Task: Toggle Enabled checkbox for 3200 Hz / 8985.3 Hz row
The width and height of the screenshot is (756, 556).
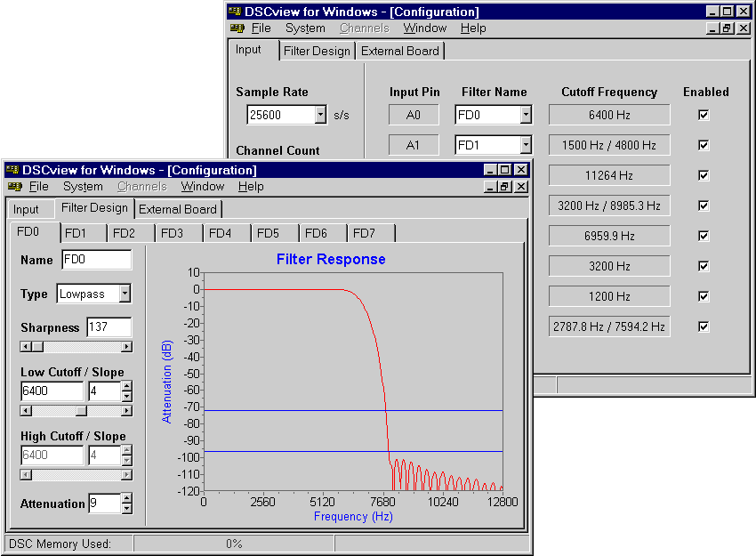Action: click(x=704, y=205)
